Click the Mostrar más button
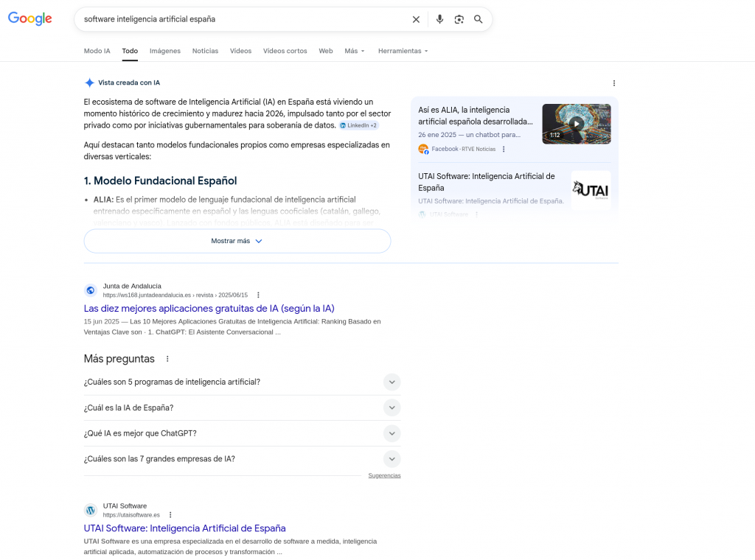Viewport: 755px width, 560px height. click(x=237, y=241)
